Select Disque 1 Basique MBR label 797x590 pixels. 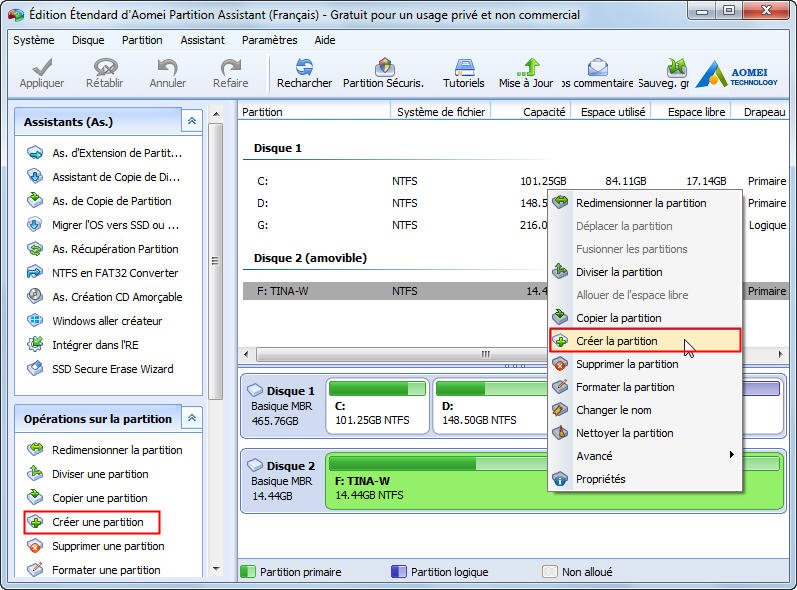pos(282,406)
